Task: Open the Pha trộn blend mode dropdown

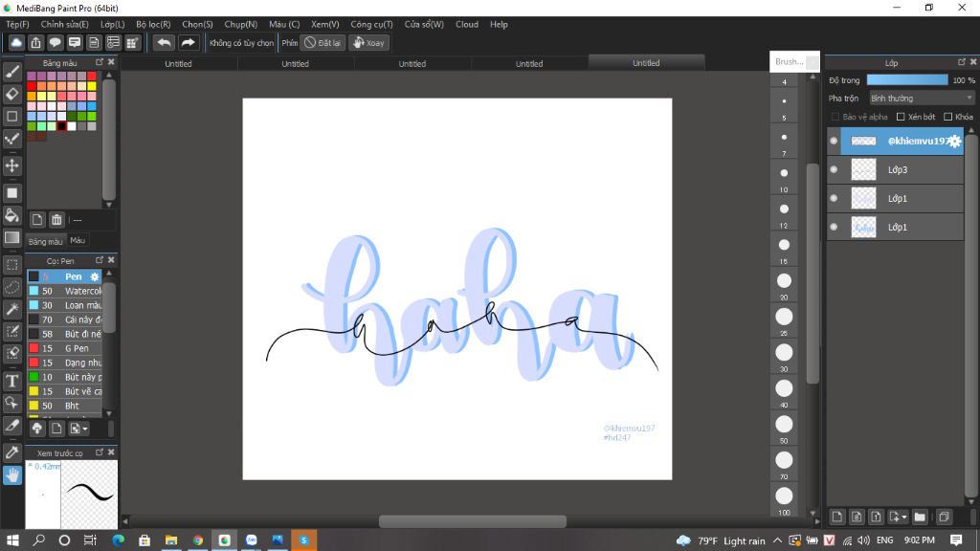Action: coord(922,99)
